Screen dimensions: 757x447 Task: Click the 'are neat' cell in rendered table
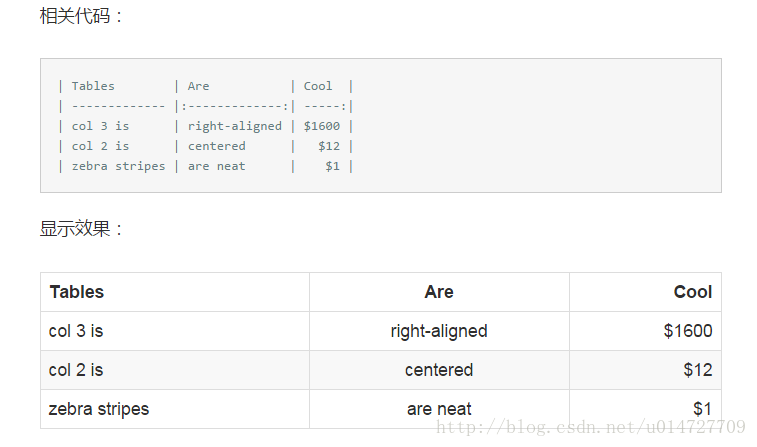click(439, 409)
